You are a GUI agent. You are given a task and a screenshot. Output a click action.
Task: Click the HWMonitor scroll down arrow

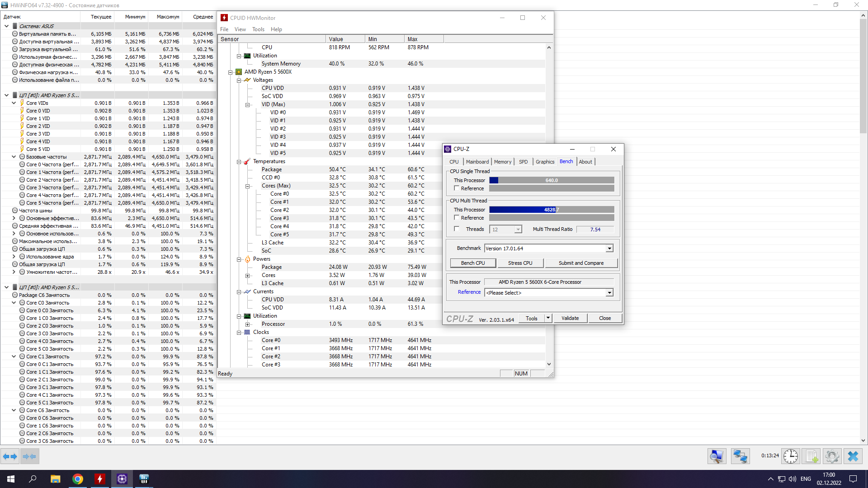(549, 364)
